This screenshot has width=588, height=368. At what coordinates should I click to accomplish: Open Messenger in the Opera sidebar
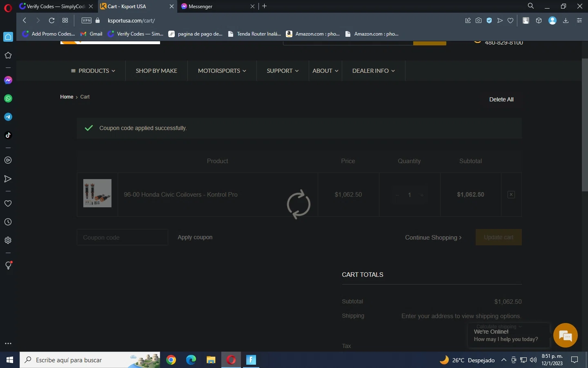coord(8,80)
